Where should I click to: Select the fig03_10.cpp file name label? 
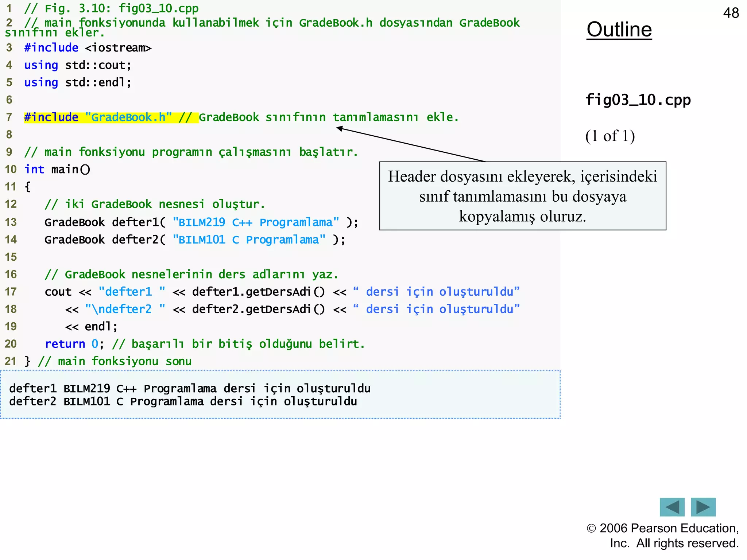[638, 100]
